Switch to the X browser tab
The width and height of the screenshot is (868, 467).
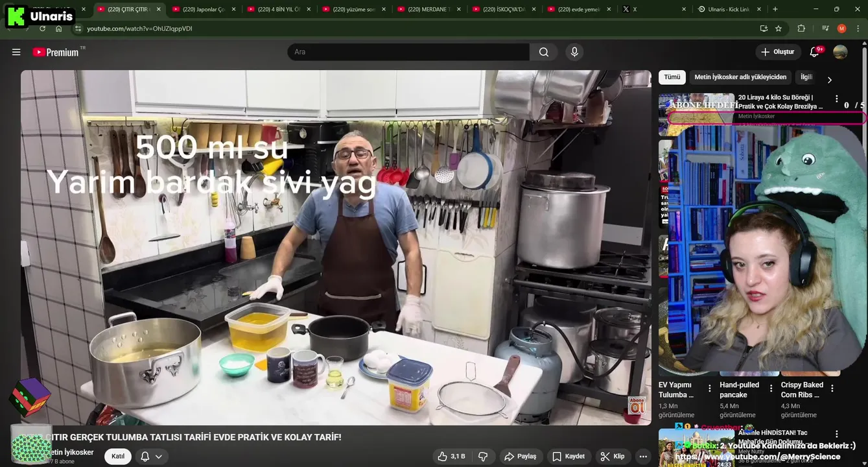click(655, 9)
